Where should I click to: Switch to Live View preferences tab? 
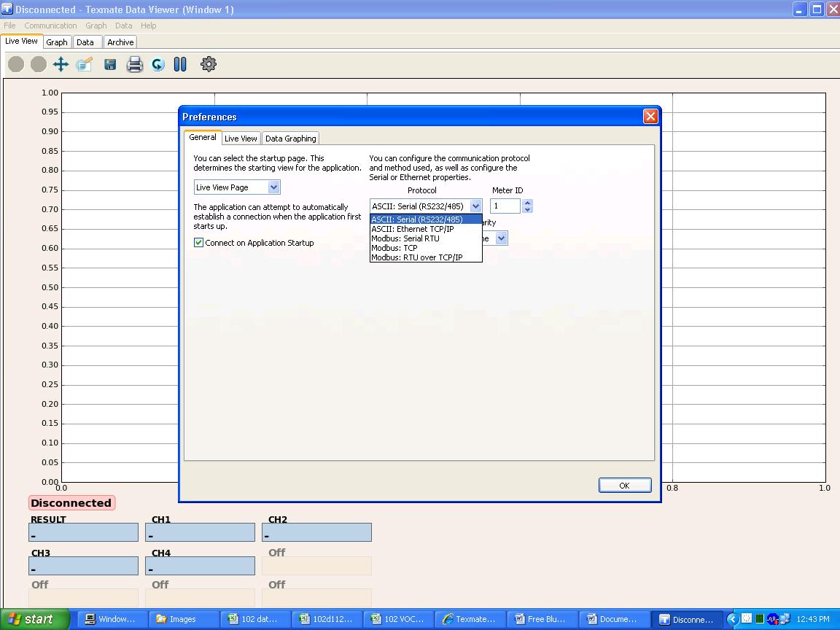241,139
